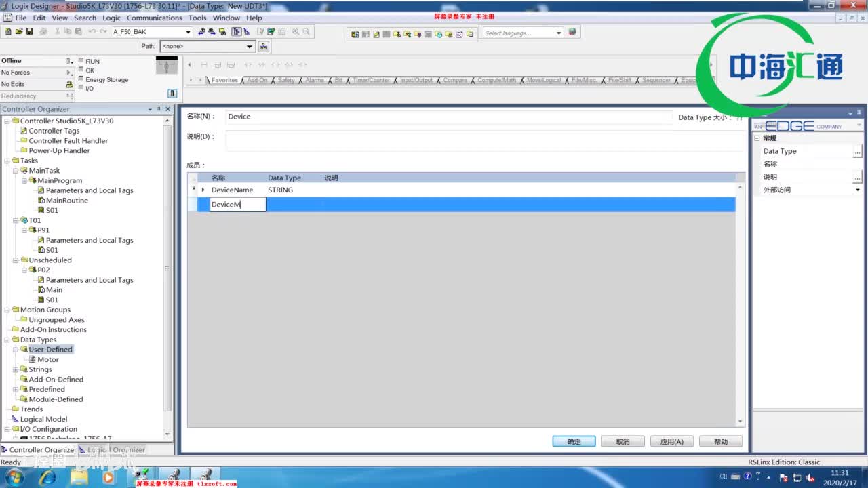Click the Verify Routine toolbar icon

(260, 32)
